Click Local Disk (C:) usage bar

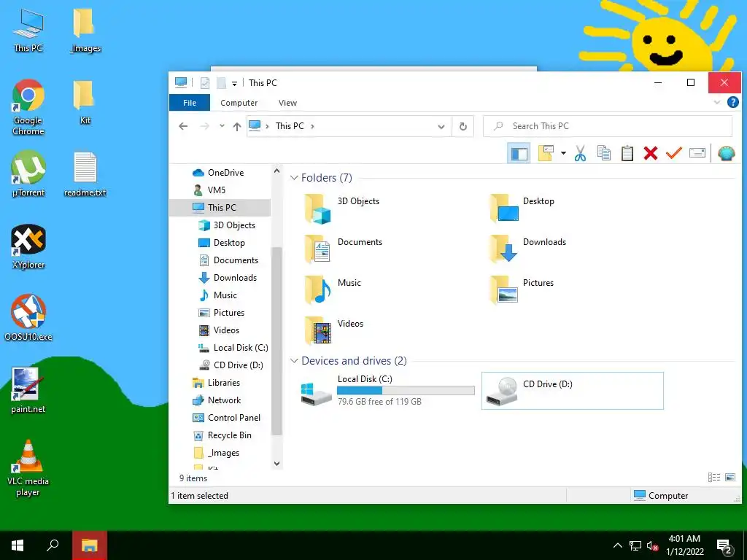pyautogui.click(x=406, y=391)
